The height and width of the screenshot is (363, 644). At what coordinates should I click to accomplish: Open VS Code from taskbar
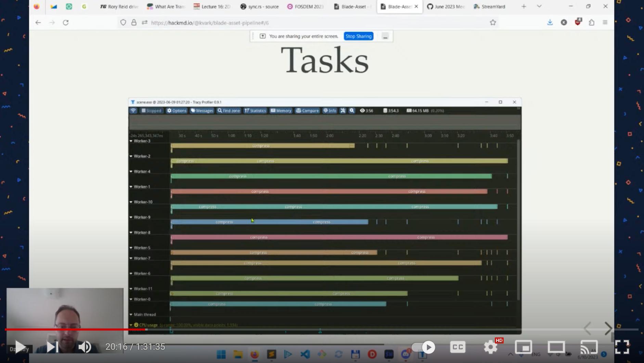[x=305, y=354]
